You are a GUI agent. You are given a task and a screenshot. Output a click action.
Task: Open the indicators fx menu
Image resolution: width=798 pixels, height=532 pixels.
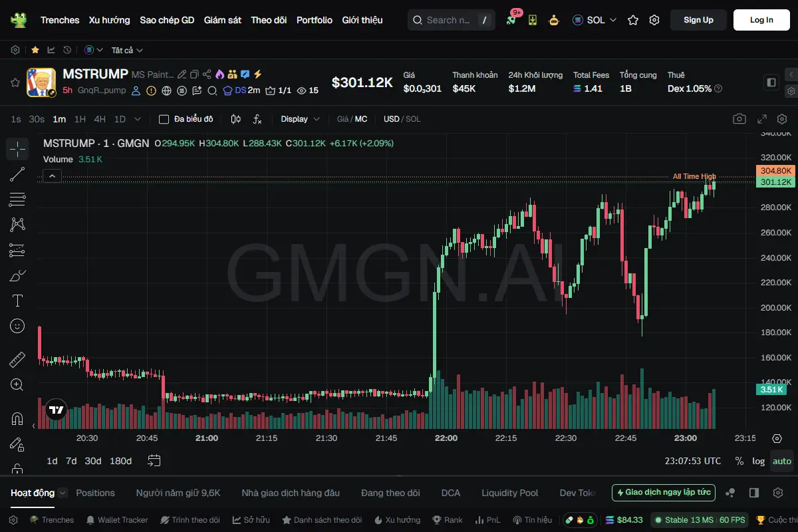click(x=257, y=119)
